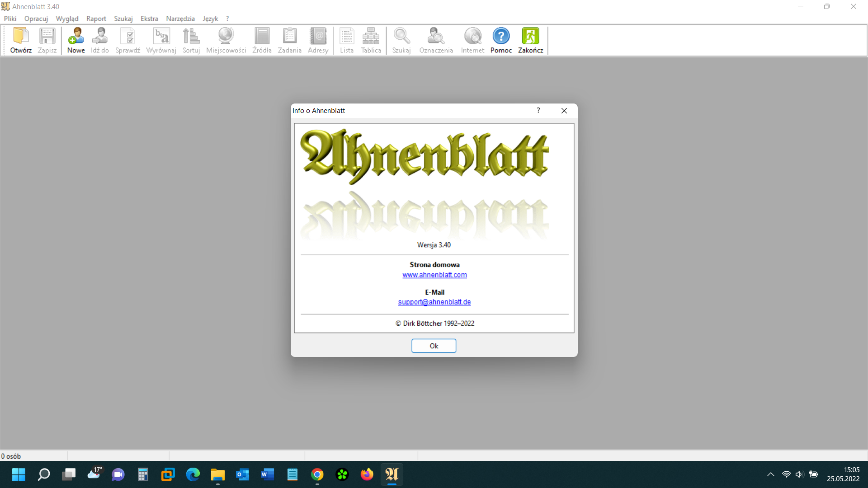This screenshot has height=488, width=868.
Task: Click the Zapisz floppy disk icon
Action: (x=47, y=36)
